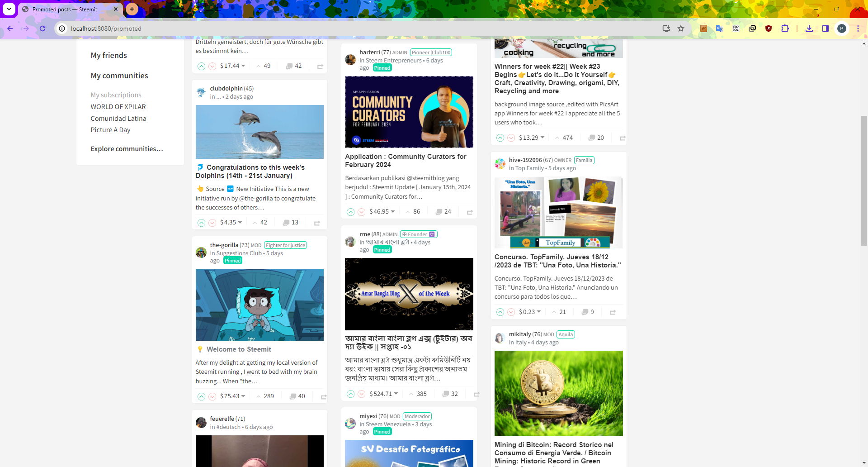Open the tab search dropdown arrow
The height and width of the screenshot is (467, 868).
(9, 9)
